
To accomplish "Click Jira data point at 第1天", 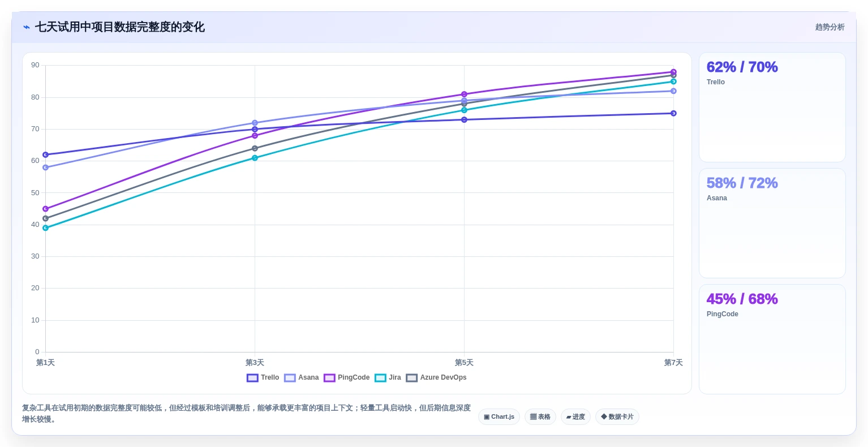I will coord(45,228).
